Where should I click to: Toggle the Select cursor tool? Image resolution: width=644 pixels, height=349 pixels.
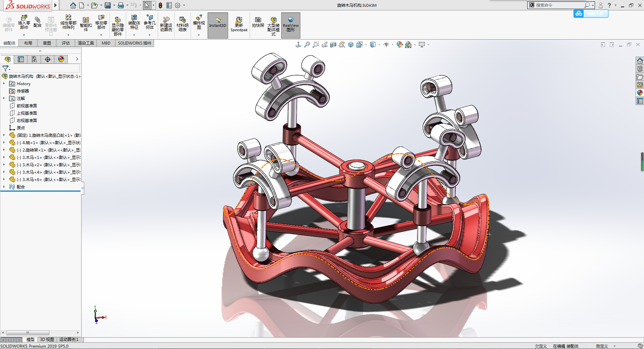click(147, 5)
